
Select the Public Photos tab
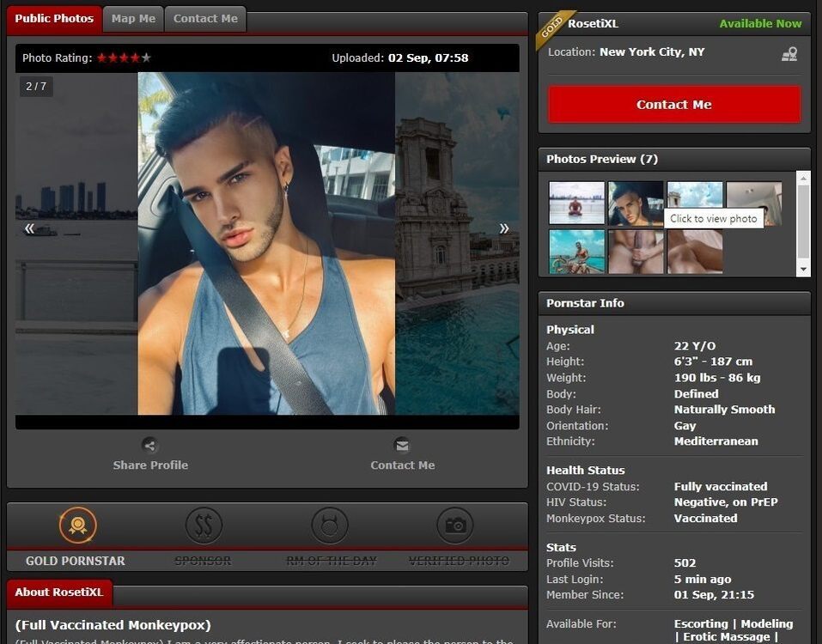[54, 19]
